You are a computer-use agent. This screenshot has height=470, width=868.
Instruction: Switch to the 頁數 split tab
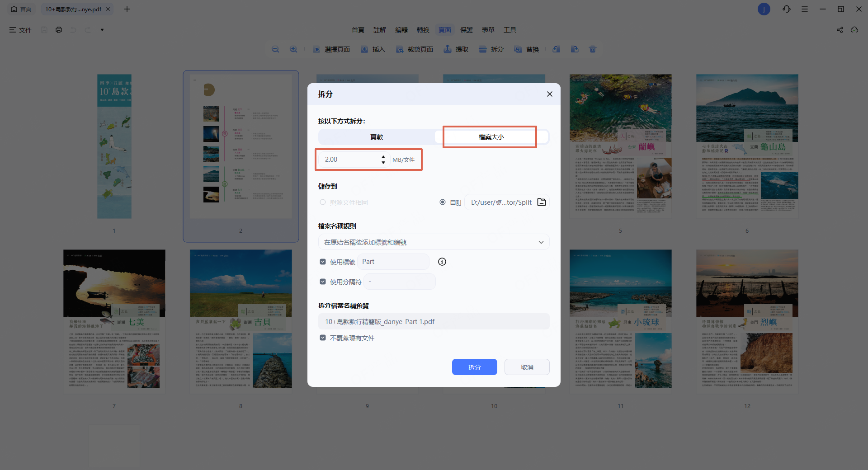376,137
